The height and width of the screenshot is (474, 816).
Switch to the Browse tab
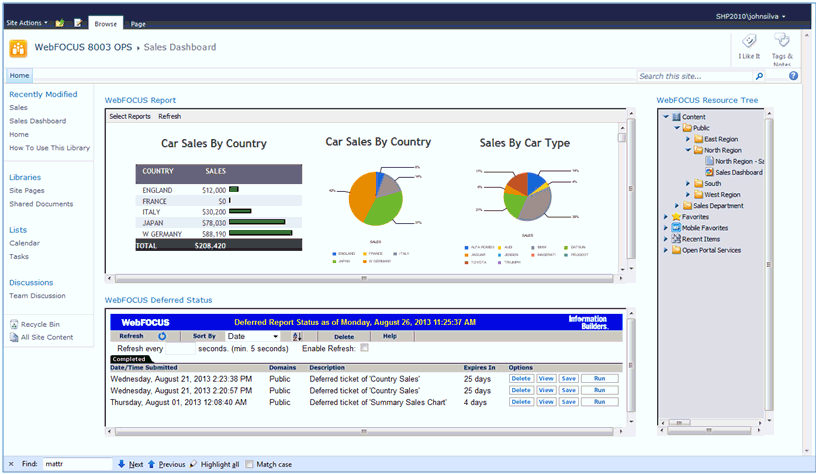point(106,23)
